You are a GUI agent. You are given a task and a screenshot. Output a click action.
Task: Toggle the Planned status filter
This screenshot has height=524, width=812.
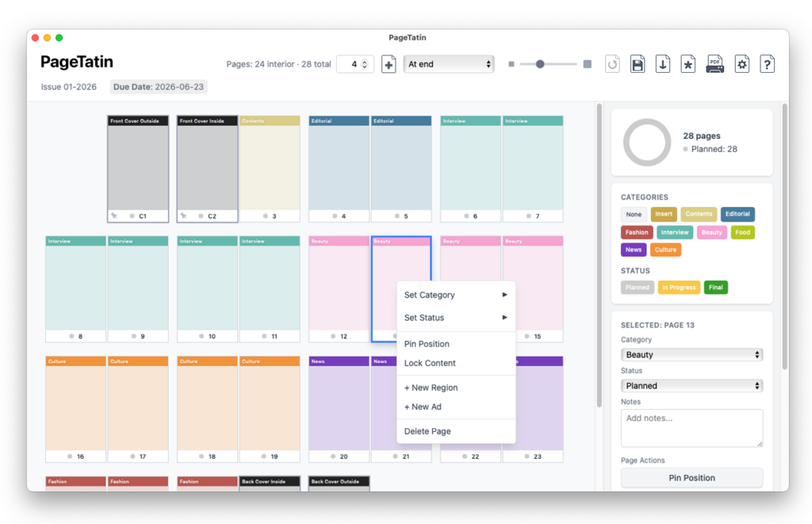pyautogui.click(x=637, y=288)
